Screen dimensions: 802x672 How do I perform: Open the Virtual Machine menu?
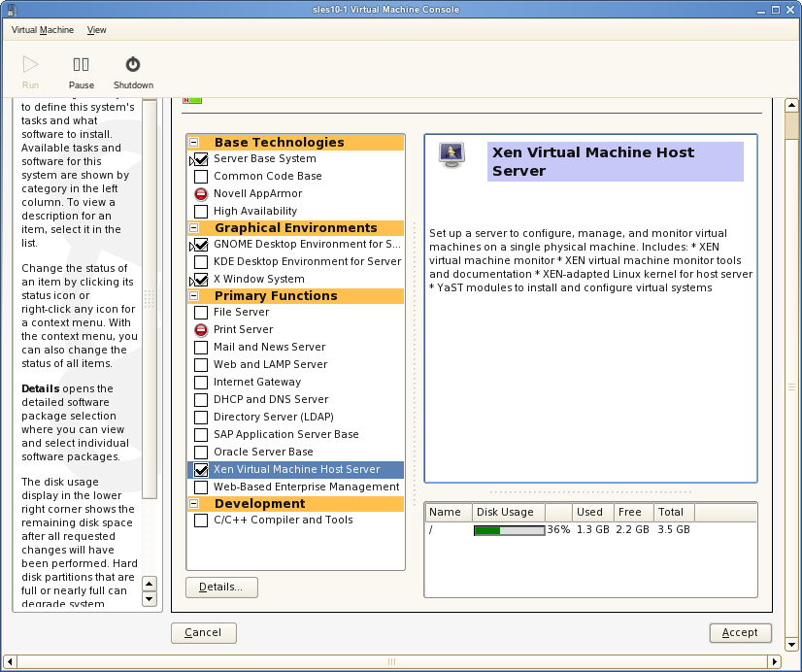coord(43,30)
